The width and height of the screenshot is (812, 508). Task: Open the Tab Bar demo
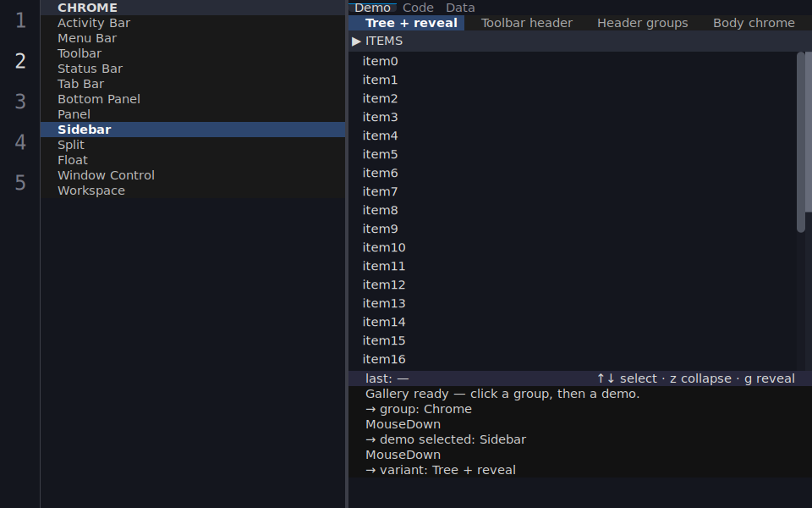[193, 84]
